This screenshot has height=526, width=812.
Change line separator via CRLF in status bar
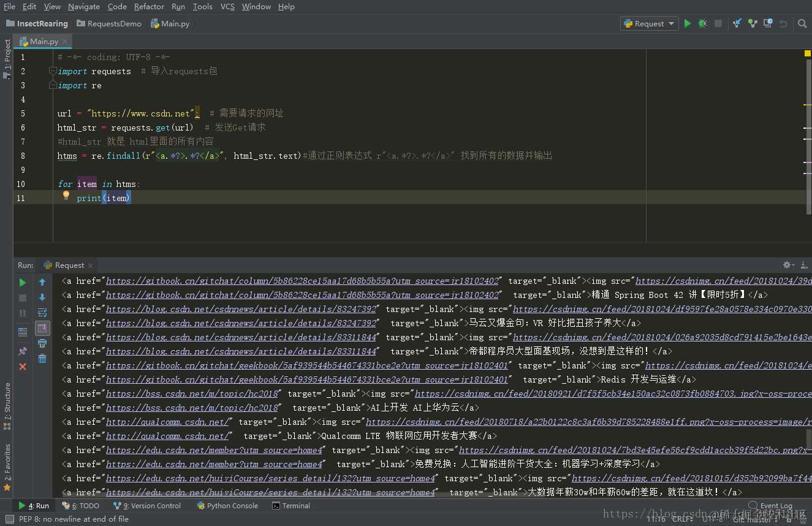[x=682, y=519]
